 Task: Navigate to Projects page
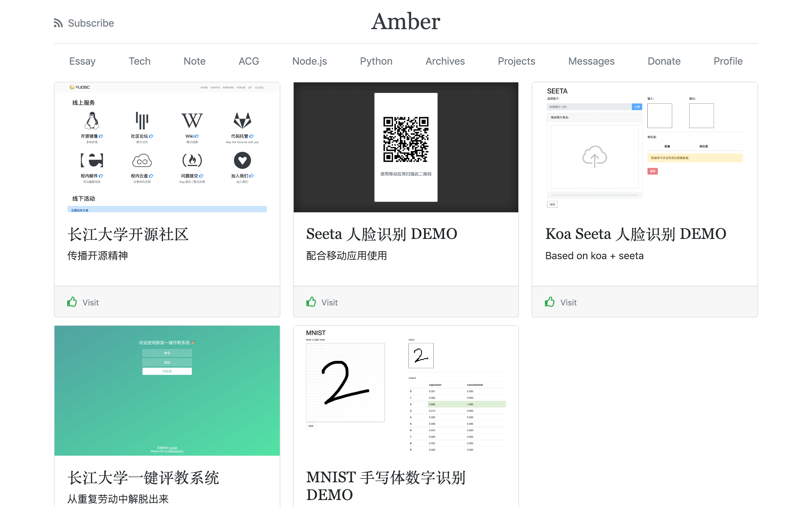pyautogui.click(x=516, y=61)
